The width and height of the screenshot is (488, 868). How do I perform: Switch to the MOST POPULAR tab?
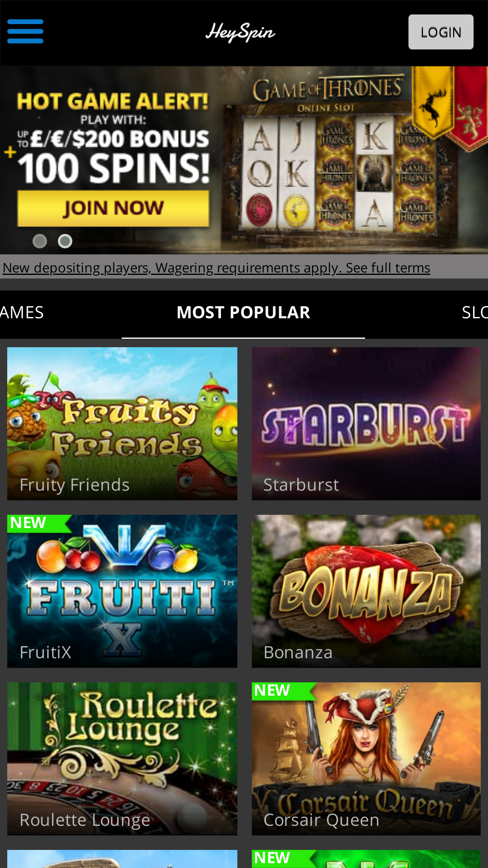pyautogui.click(x=243, y=313)
